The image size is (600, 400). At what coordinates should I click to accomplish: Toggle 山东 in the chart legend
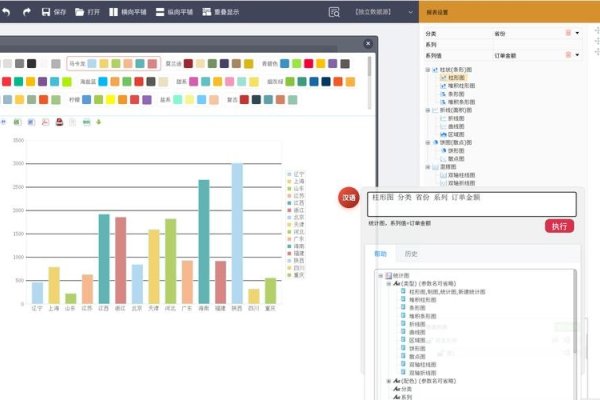[x=296, y=189]
